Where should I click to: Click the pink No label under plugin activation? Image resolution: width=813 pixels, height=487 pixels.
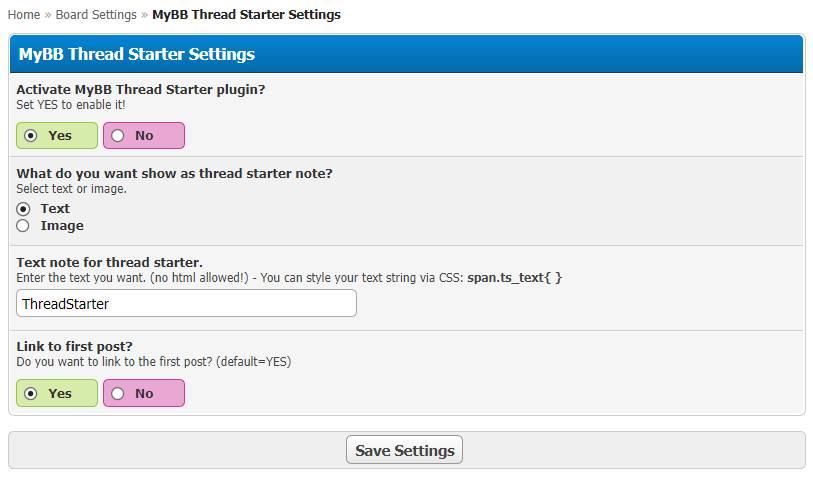pos(144,136)
